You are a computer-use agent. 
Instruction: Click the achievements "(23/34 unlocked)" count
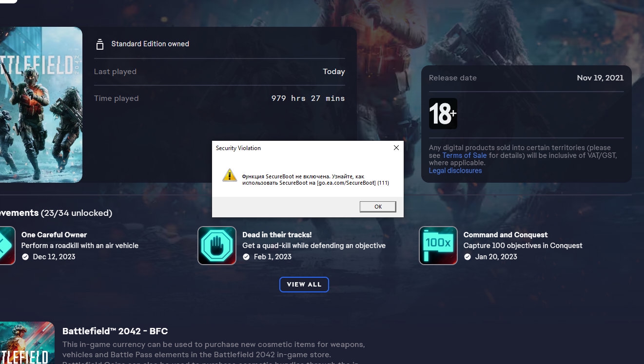(x=77, y=213)
